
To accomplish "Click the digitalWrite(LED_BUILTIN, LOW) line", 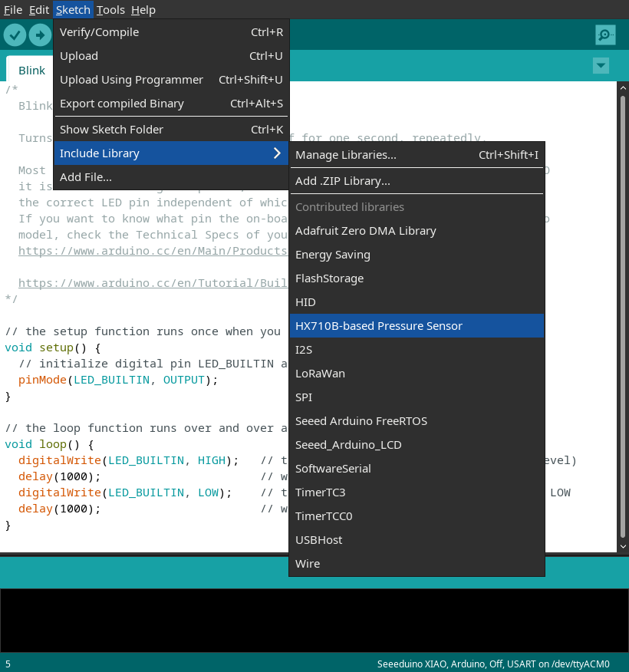I will point(125,492).
